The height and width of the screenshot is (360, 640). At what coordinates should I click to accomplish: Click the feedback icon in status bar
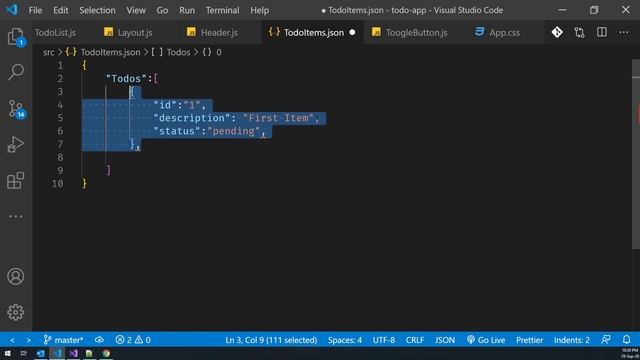(606, 340)
